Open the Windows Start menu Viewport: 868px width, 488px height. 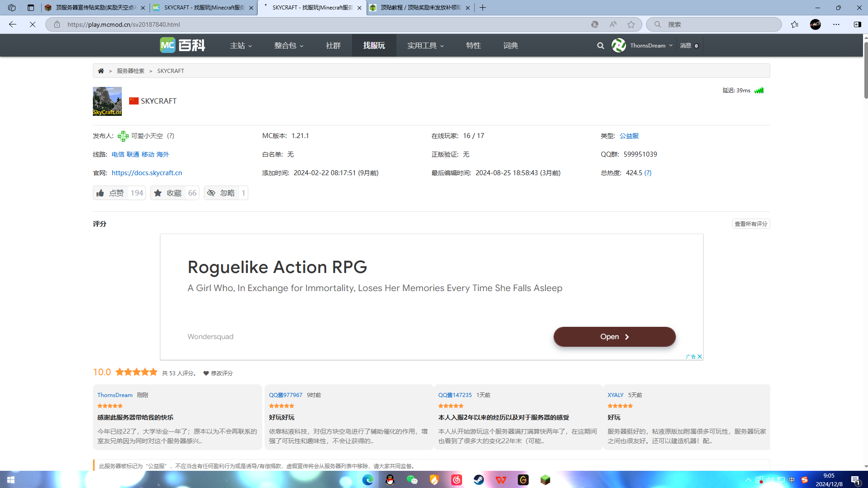pos(11,479)
